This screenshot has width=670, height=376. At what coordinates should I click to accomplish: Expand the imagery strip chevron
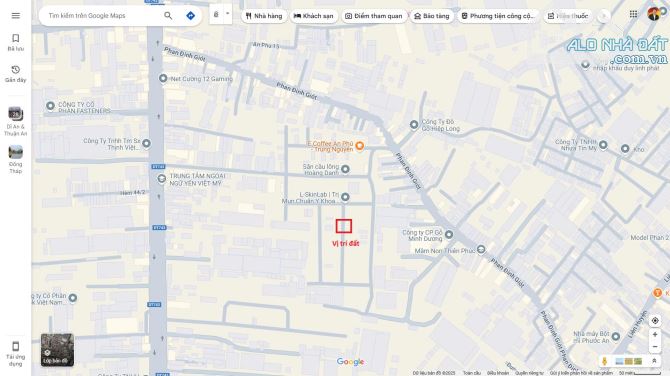click(x=654, y=361)
